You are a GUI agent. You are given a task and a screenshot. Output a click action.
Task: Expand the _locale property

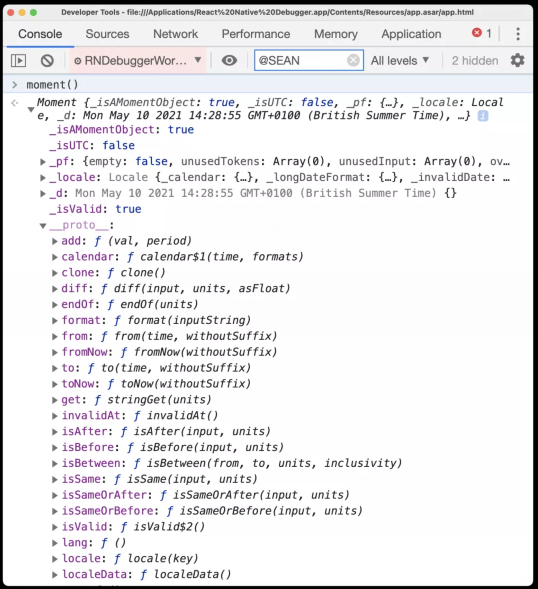tap(43, 178)
